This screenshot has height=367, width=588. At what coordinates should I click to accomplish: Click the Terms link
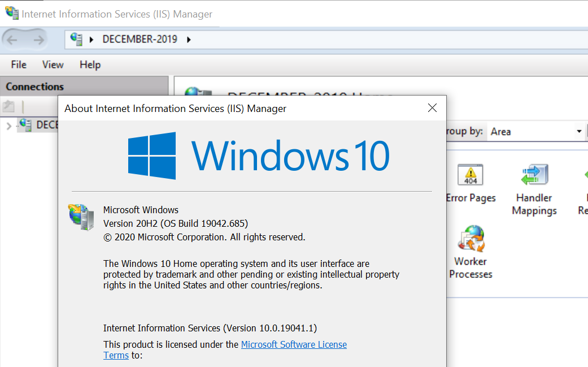pyautogui.click(x=116, y=355)
